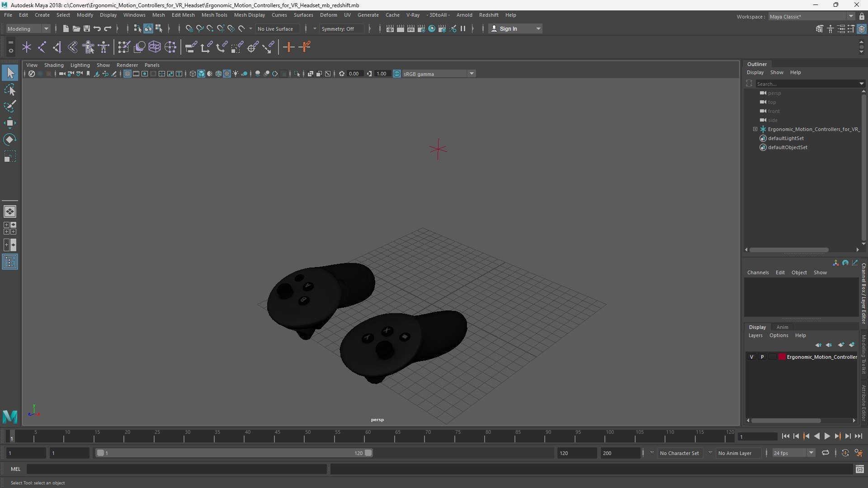Expand the Ergonomic_Motion_Controllers outliner node
The image size is (868, 488).
[x=755, y=129]
